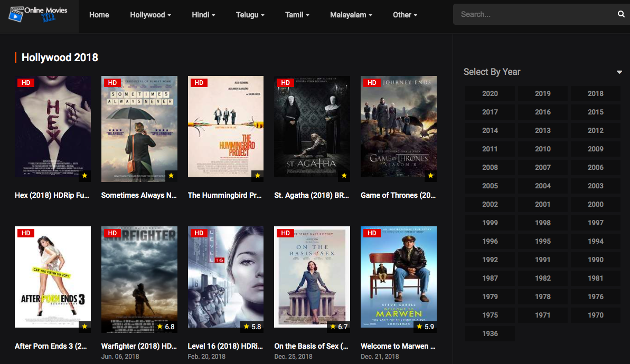Click inside the Search input field
This screenshot has width=630, height=364.
[x=533, y=14]
